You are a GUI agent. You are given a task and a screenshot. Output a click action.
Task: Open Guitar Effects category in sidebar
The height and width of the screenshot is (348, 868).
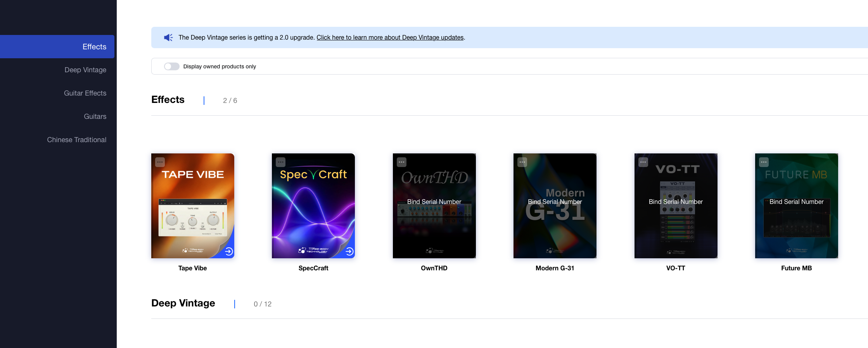(x=85, y=93)
